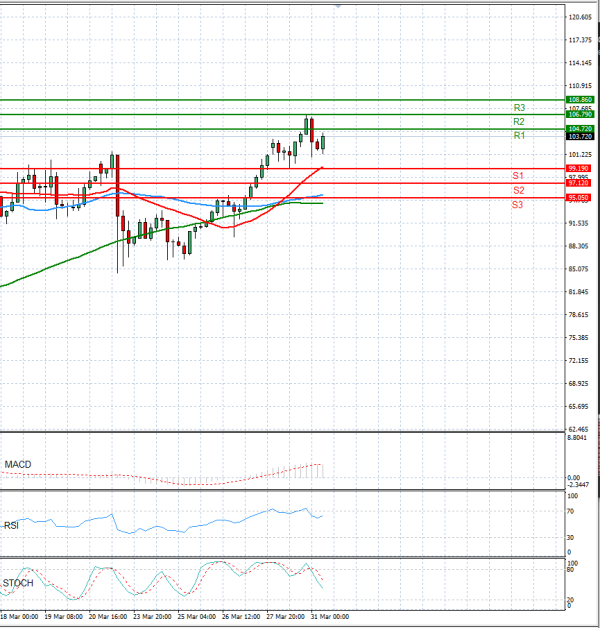Click the 106.790 green price tag
Screen dimensions: 600x628
pyautogui.click(x=580, y=115)
